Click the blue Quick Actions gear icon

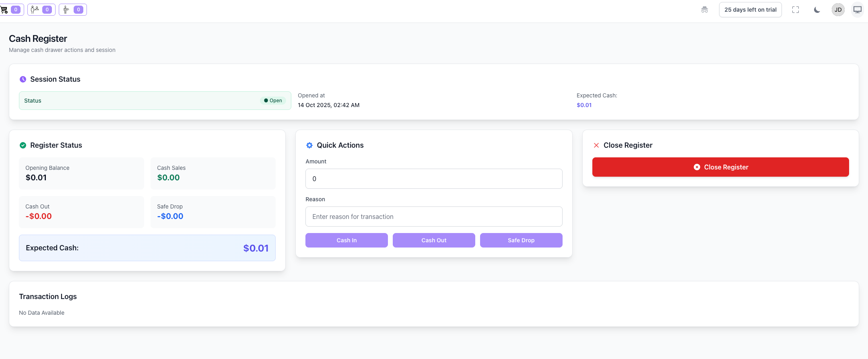click(x=309, y=145)
